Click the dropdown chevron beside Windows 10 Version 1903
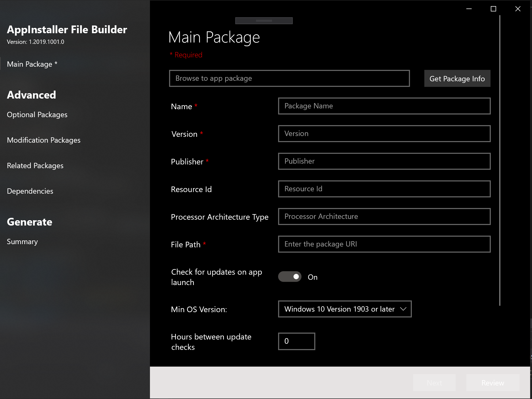The width and height of the screenshot is (532, 399). 403,309
